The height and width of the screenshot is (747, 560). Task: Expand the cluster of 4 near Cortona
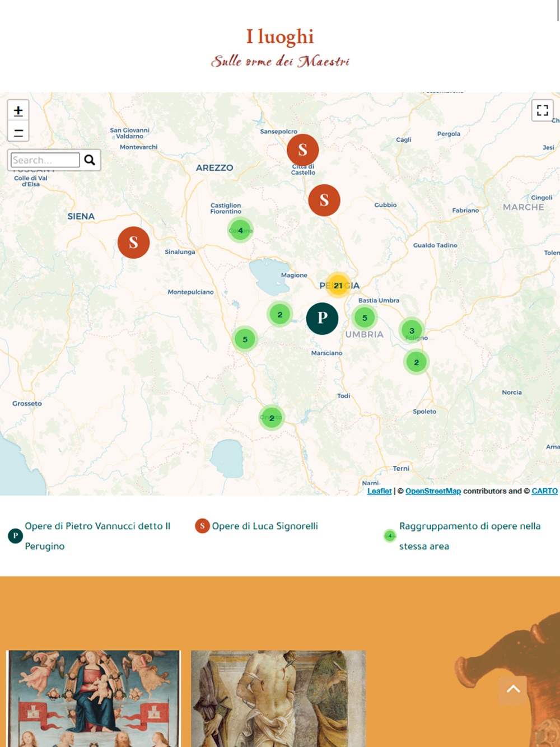(240, 230)
